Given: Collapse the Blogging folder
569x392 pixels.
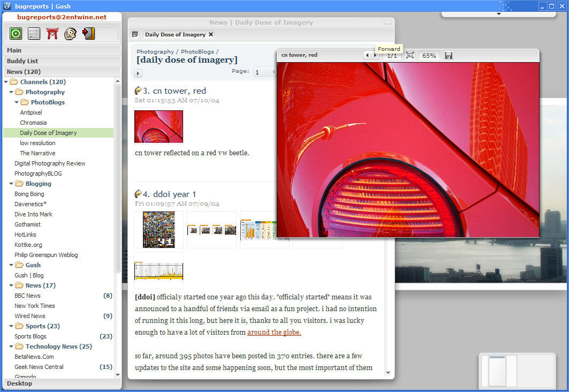Looking at the screenshot, I should pos(11,184).
